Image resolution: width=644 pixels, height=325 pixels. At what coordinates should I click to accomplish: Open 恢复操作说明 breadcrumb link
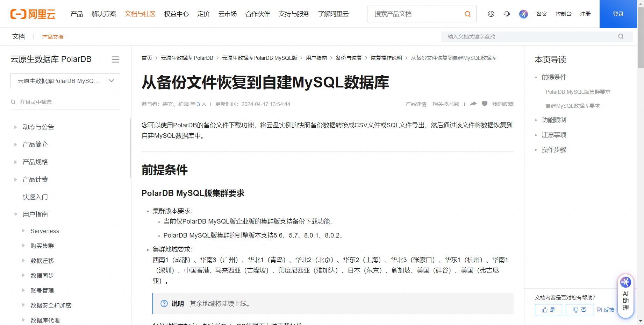coord(386,58)
